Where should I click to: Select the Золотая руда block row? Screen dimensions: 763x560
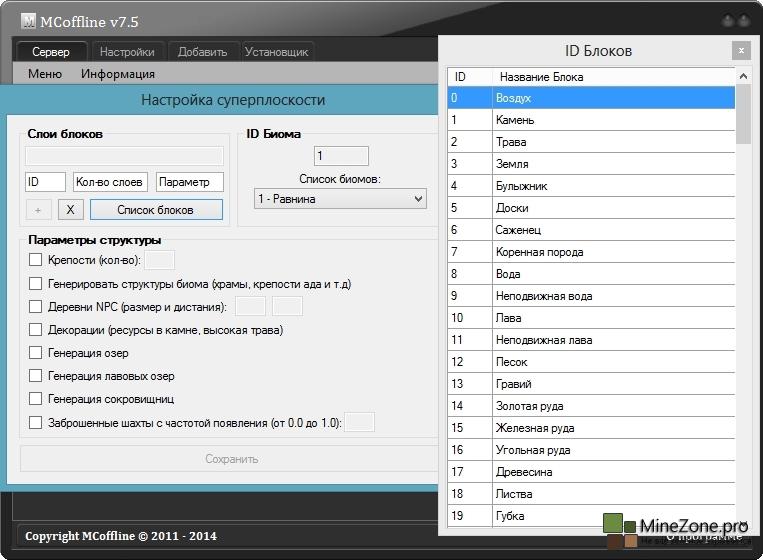point(590,406)
